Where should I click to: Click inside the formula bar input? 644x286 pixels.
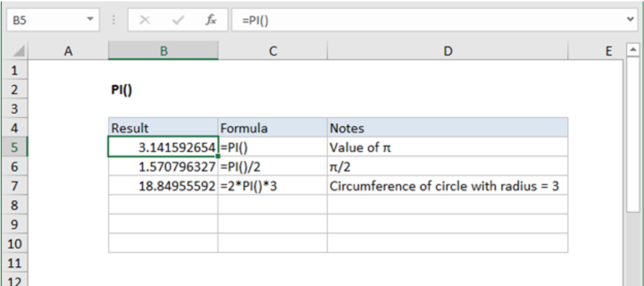tap(427, 21)
